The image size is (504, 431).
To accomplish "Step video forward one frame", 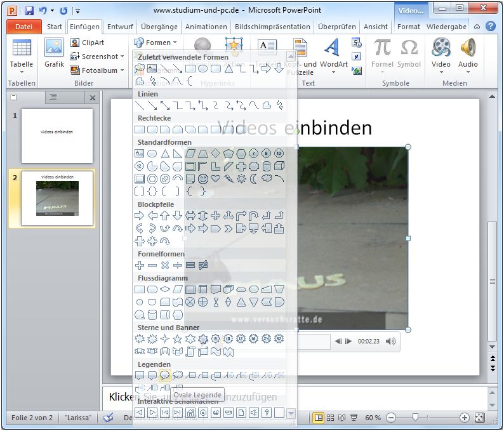I will coord(348,341).
